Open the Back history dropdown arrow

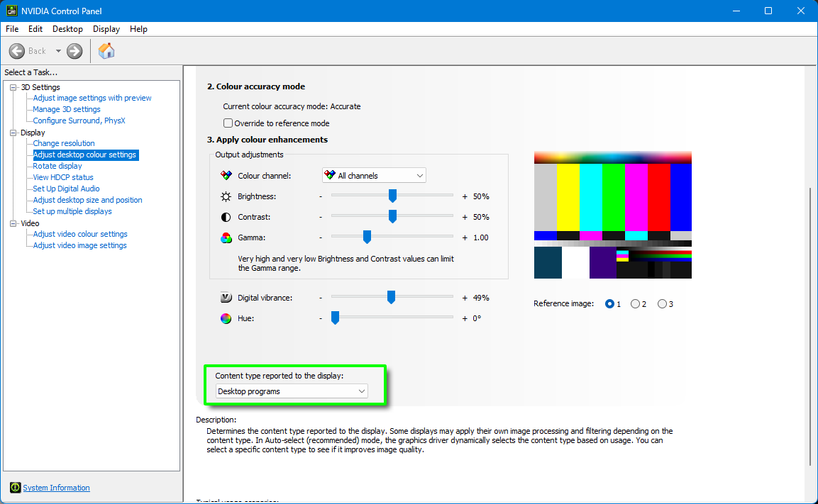58,51
